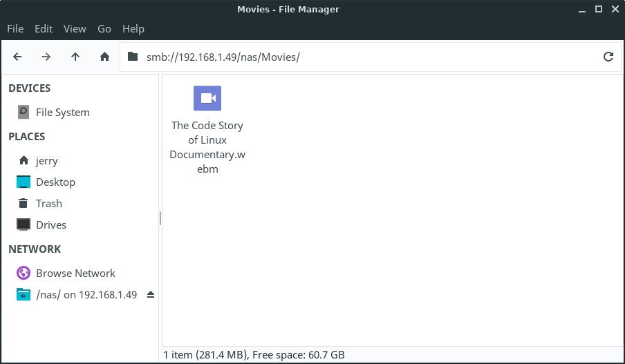Click the Forward navigation arrow

[46, 57]
